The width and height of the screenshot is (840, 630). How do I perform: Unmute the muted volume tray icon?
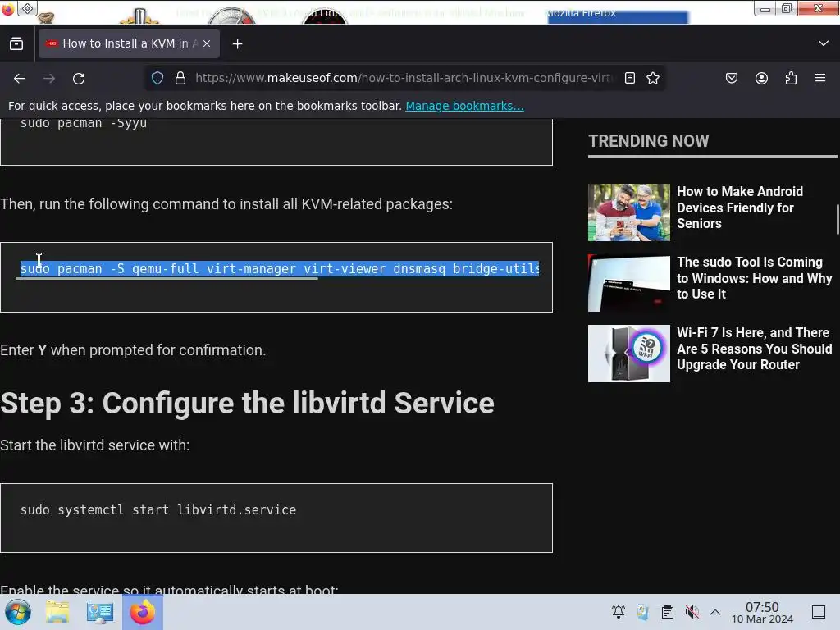point(692,612)
